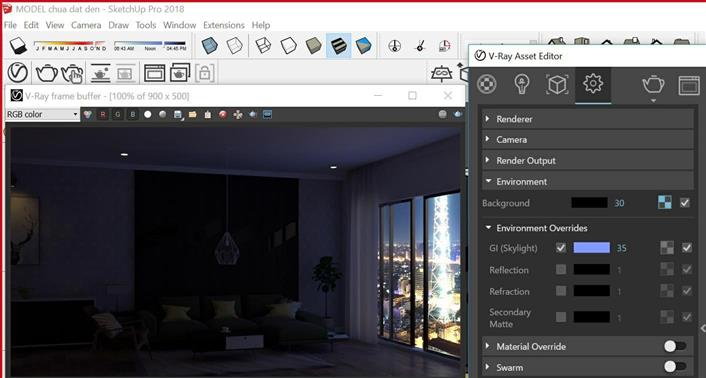Toggle the Reflection texture enable checkbox
The height and width of the screenshot is (378, 706).
coord(687,270)
